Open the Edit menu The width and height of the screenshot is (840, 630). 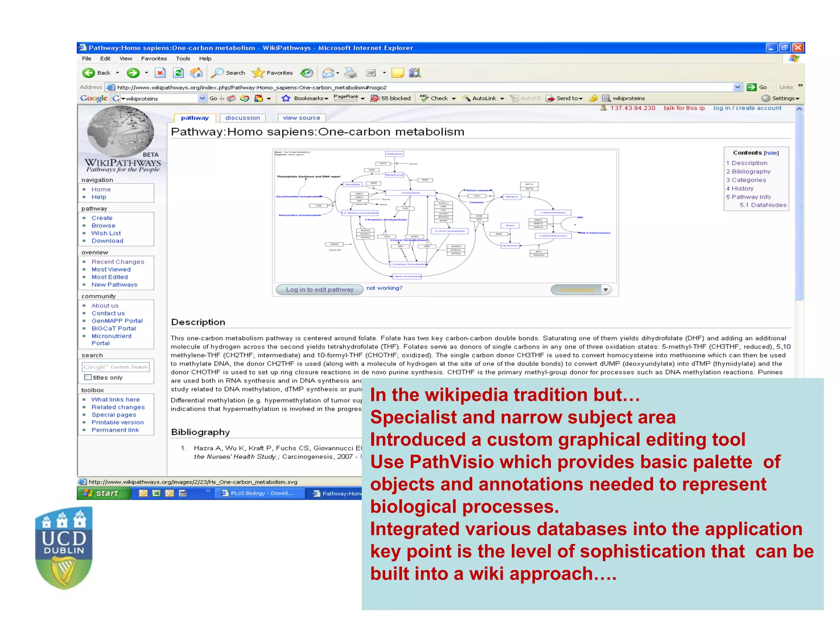click(105, 59)
